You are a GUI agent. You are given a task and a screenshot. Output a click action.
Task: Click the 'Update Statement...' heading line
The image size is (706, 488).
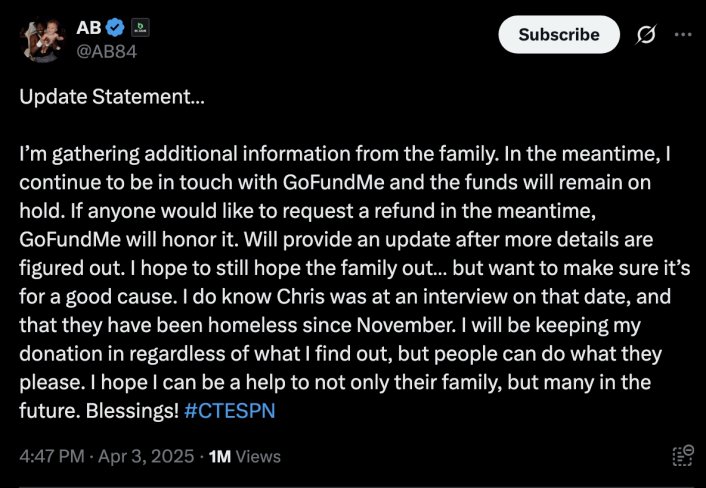112,97
